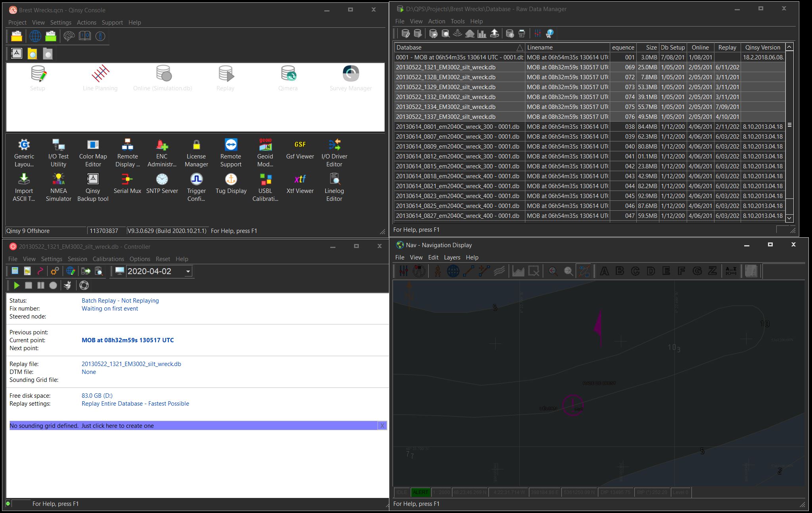This screenshot has width=812, height=513.
Task: Launch the Qimera icon in Console
Action: (x=288, y=74)
